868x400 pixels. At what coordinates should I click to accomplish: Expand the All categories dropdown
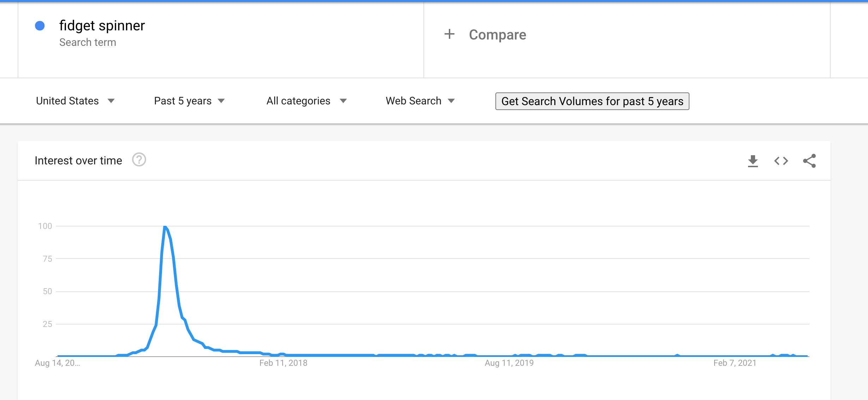307,101
